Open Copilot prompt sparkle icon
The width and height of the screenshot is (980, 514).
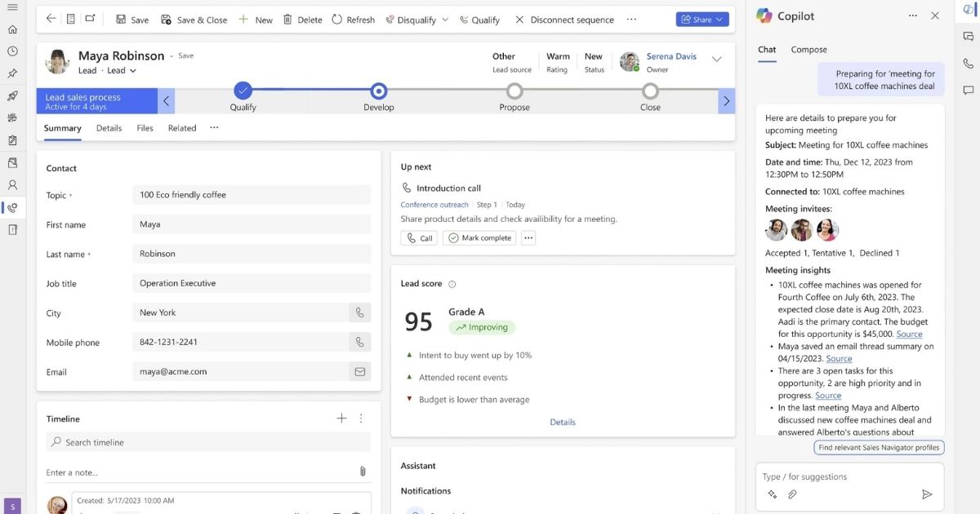pyautogui.click(x=773, y=494)
